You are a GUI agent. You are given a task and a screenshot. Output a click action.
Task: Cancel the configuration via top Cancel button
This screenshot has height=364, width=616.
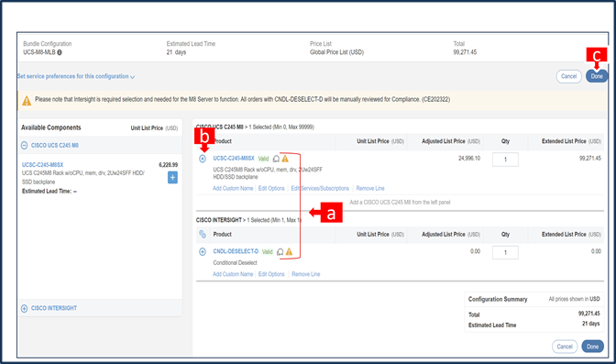[x=568, y=76]
